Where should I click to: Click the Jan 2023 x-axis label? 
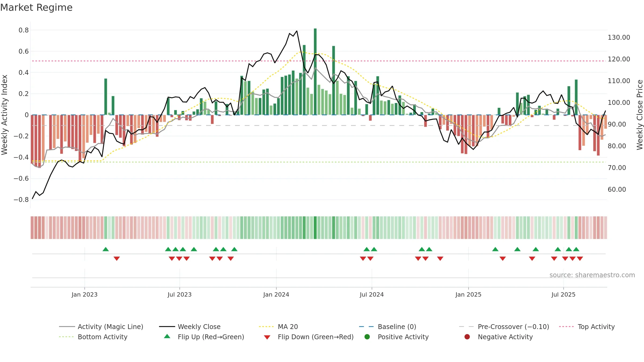pos(85,294)
